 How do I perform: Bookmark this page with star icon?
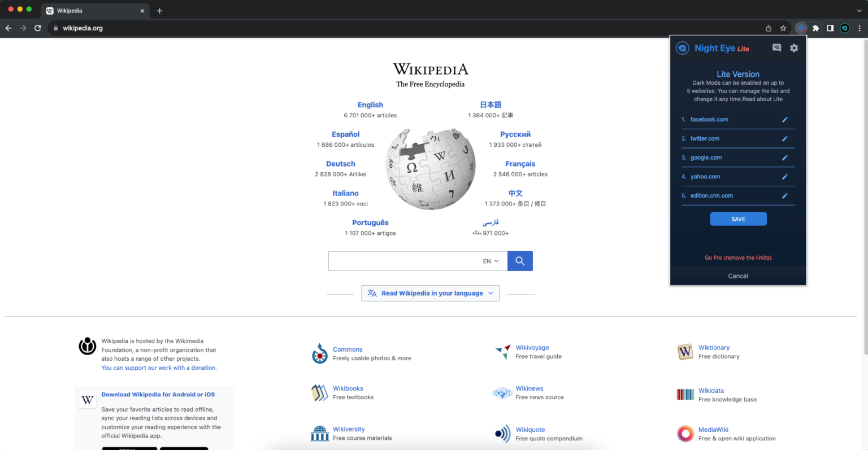[x=783, y=28]
